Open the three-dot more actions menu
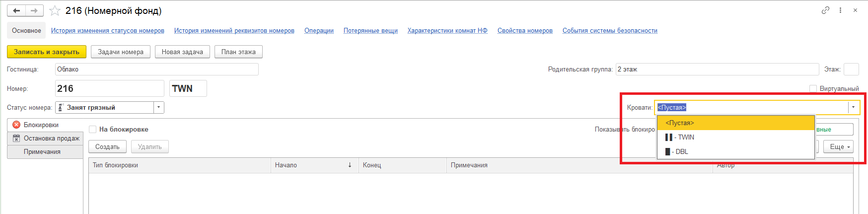 (840, 10)
